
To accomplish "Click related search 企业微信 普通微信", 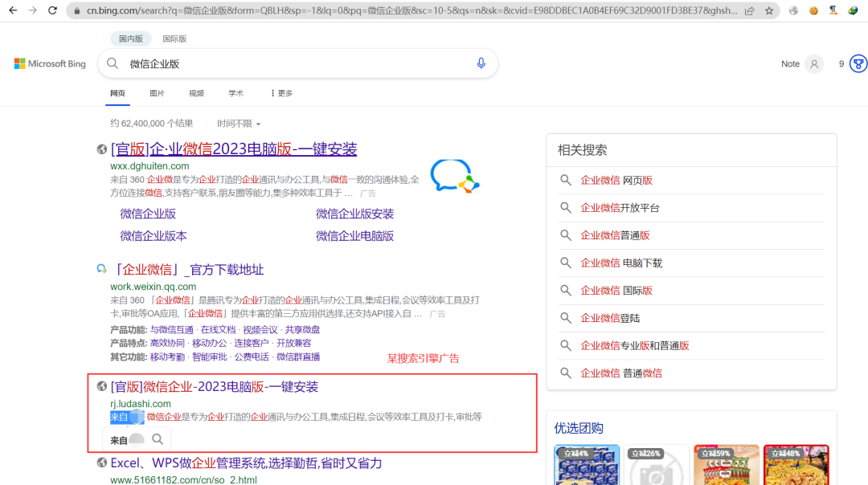I will click(x=621, y=373).
